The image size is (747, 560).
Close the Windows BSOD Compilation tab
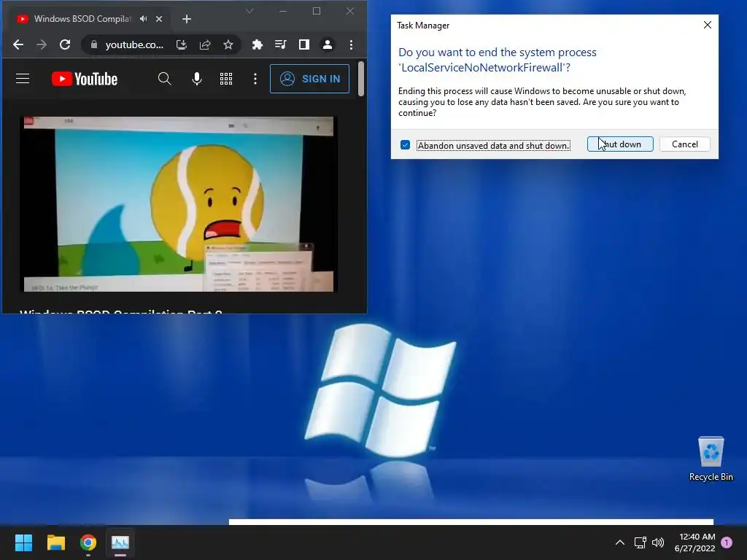[159, 19]
